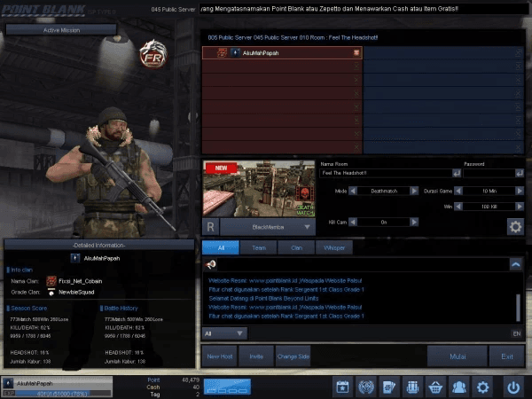Click the power exit game icon
The image size is (532, 399).
tap(513, 387)
